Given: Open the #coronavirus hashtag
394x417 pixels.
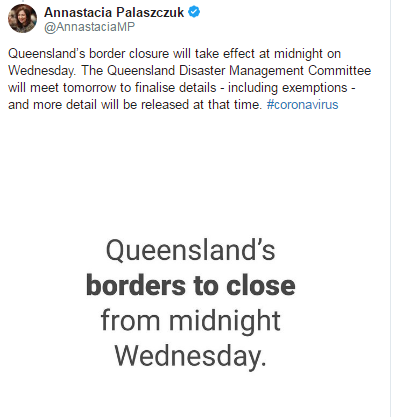Looking at the screenshot, I should 302,105.
